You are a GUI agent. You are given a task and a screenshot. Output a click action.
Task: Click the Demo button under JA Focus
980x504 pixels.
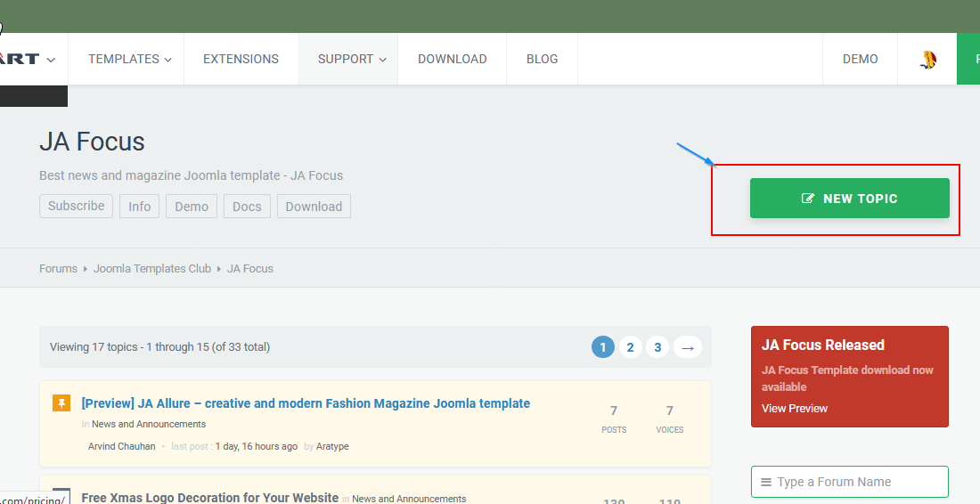(x=192, y=206)
